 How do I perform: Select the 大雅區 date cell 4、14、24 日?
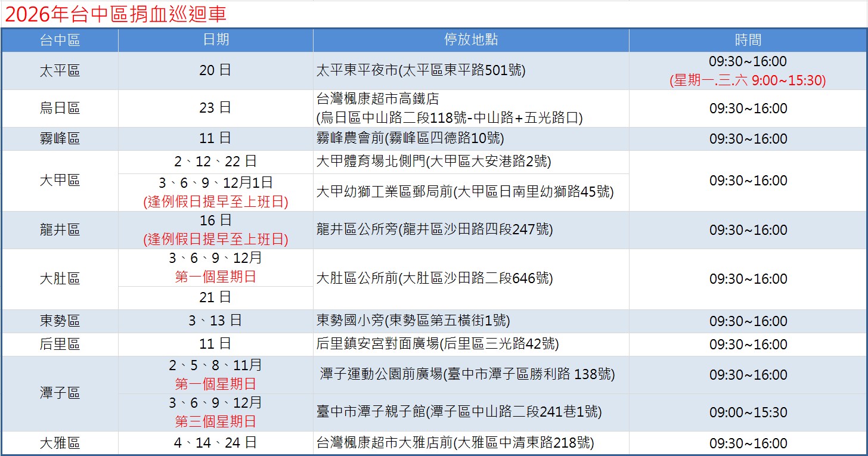[215, 443]
